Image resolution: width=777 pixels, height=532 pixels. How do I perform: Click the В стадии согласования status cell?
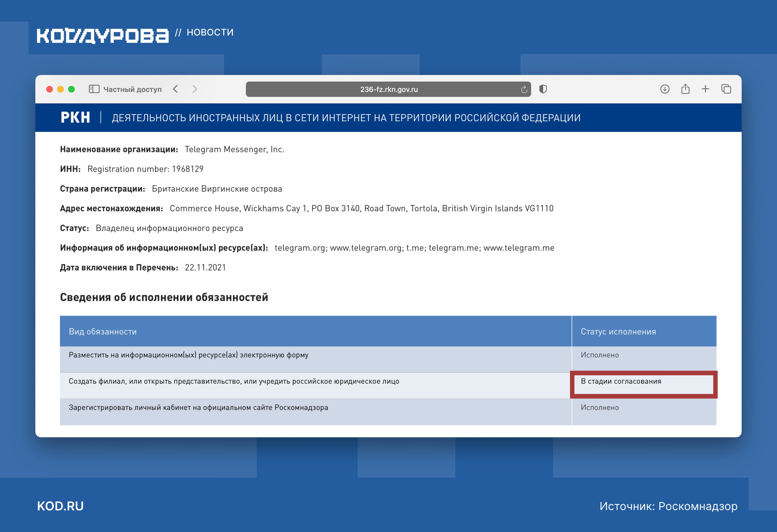pyautogui.click(x=644, y=385)
